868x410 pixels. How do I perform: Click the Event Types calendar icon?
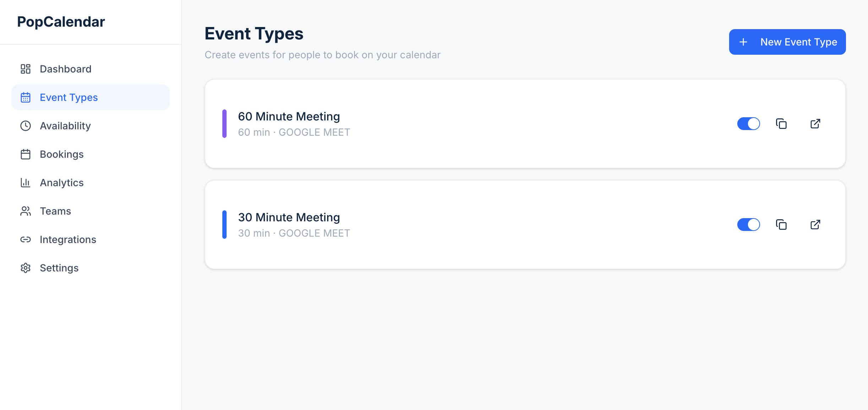(x=25, y=97)
